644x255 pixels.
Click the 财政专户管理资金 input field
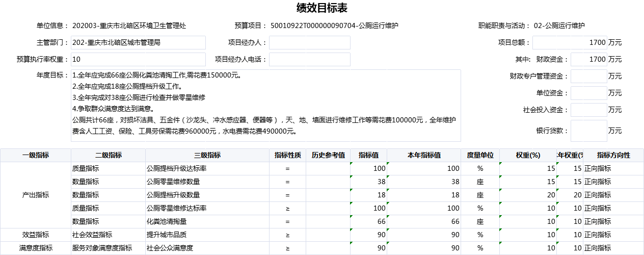click(x=589, y=76)
